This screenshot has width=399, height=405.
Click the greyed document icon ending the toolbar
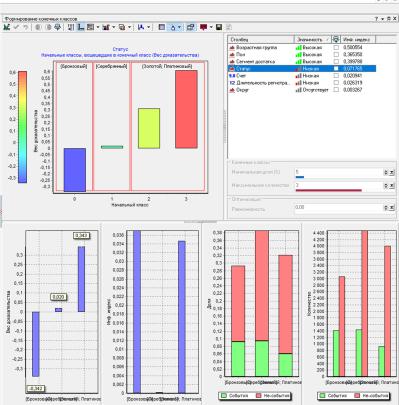click(x=229, y=28)
